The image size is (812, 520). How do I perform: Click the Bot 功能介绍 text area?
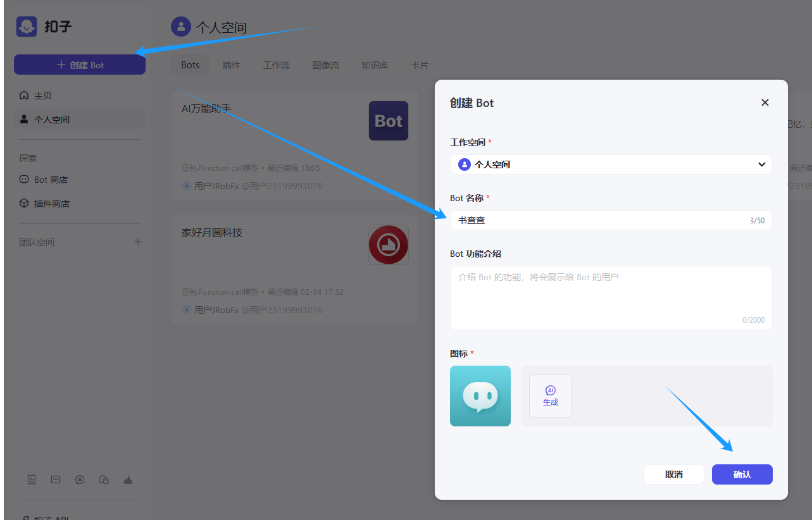pos(611,297)
